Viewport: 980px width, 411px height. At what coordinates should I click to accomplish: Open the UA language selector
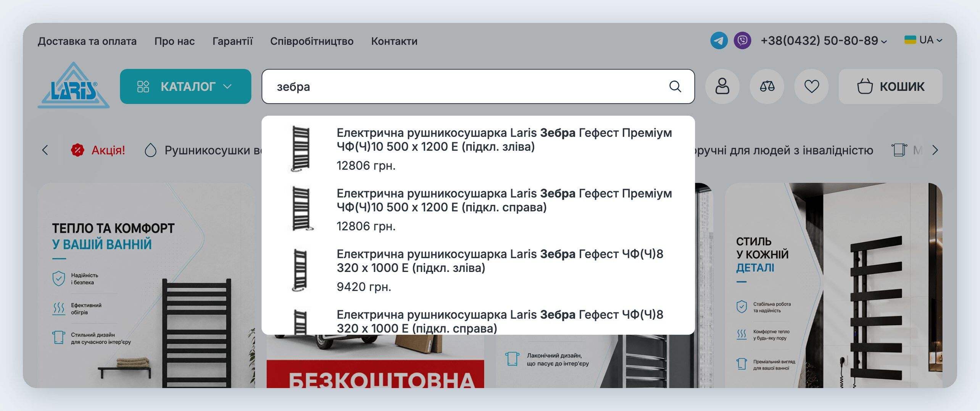[924, 40]
